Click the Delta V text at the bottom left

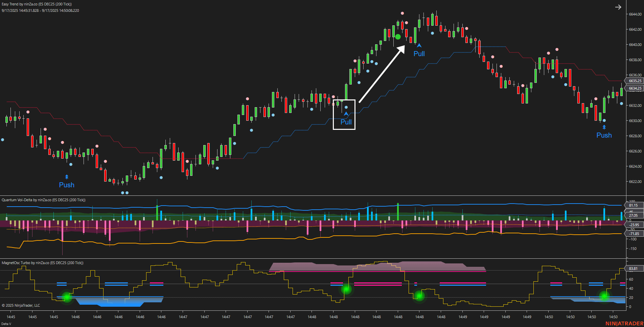click(6, 324)
